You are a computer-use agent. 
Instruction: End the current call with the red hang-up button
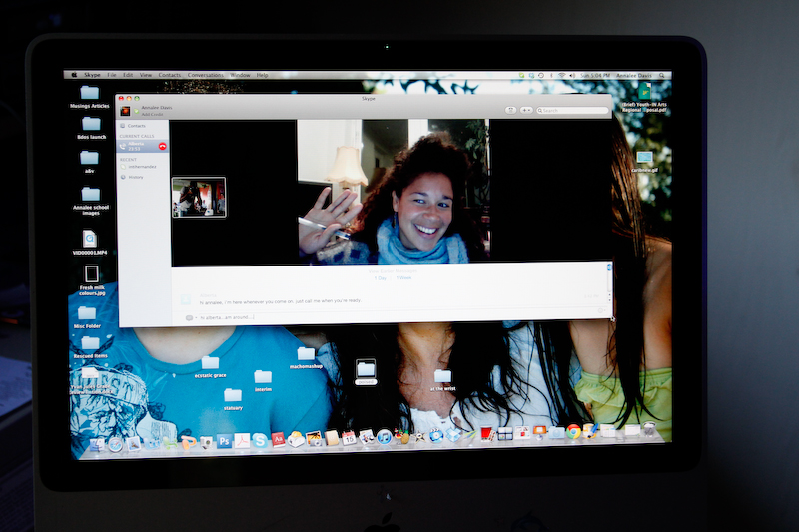click(x=162, y=147)
